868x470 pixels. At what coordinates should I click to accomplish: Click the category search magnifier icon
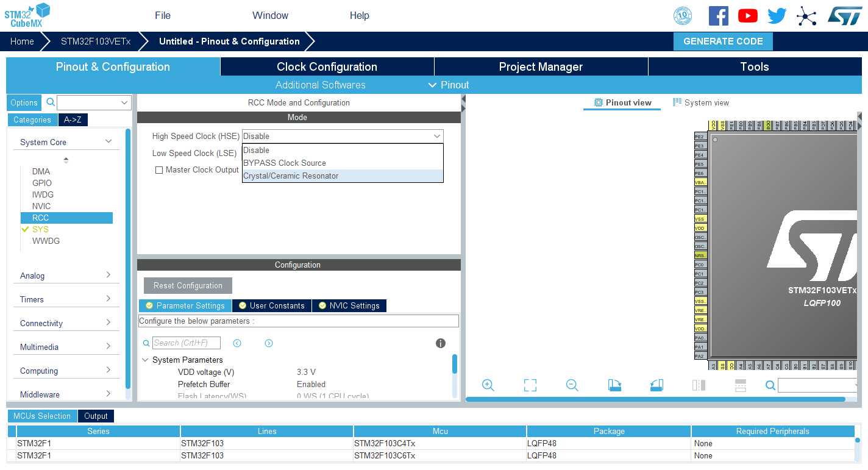click(51, 102)
